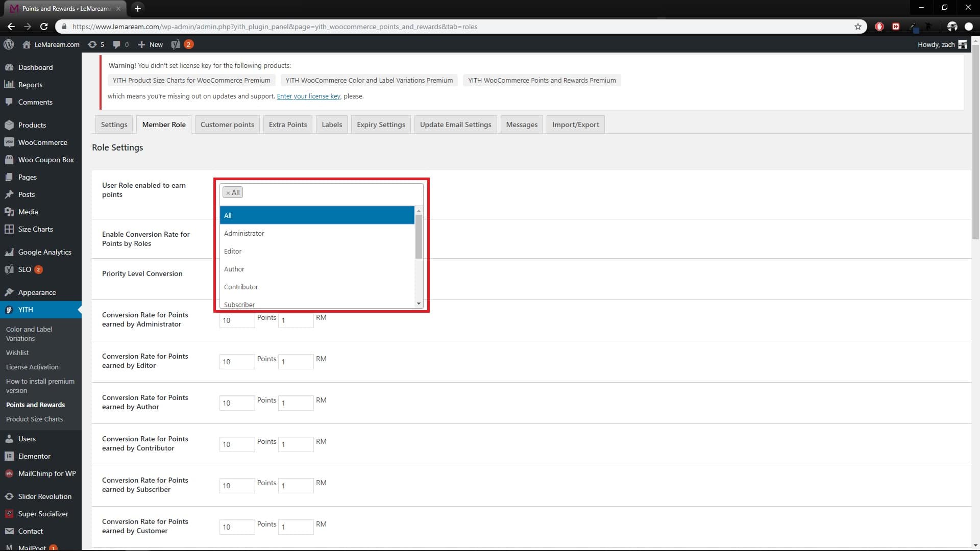Click the role dropdown list's up arrow
This screenshot has width=980, height=551.
[419, 211]
